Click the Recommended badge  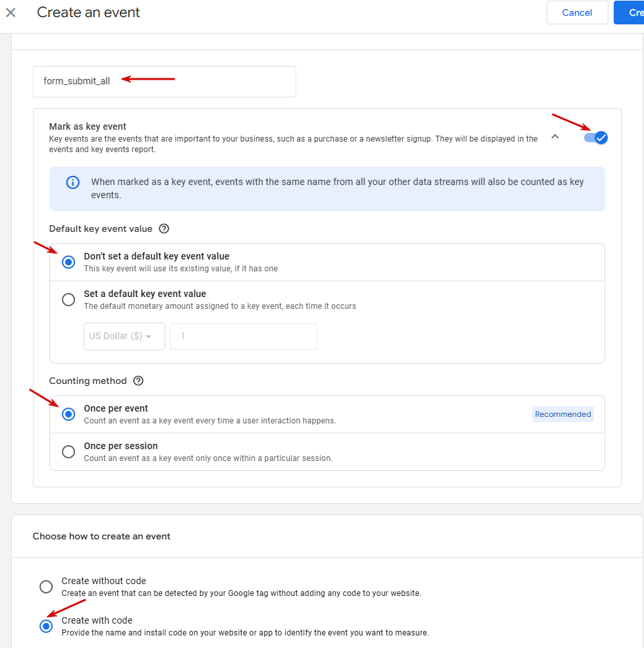pyautogui.click(x=562, y=414)
